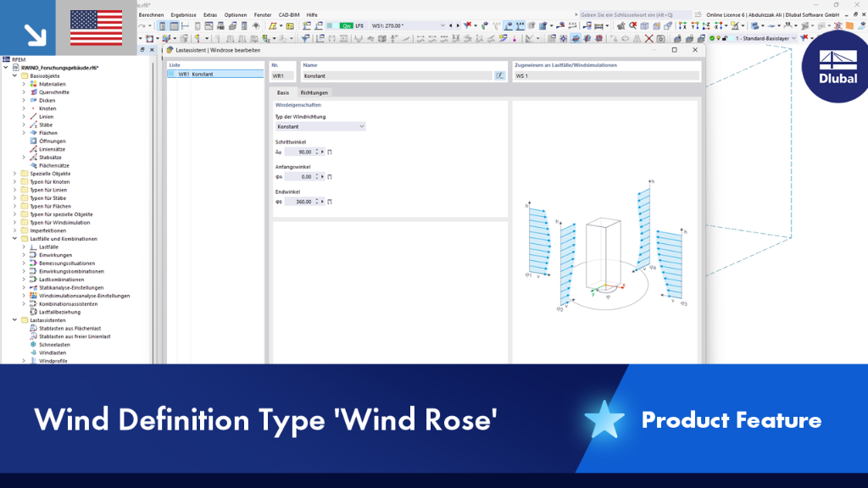The image size is (868, 488).
Task: Switch to the Richtungen tab
Action: 314,92
